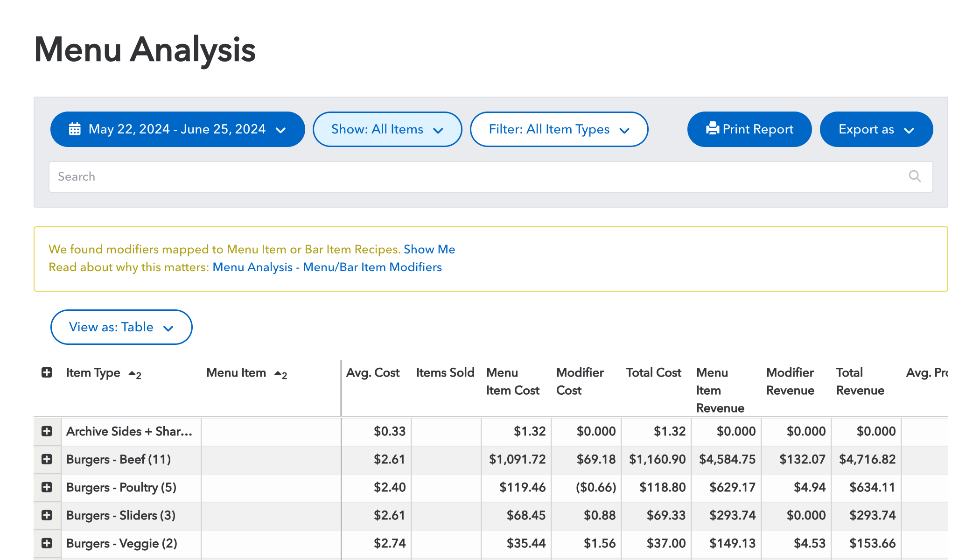Click the Total Revenue column header
966x560 pixels.
point(860,381)
